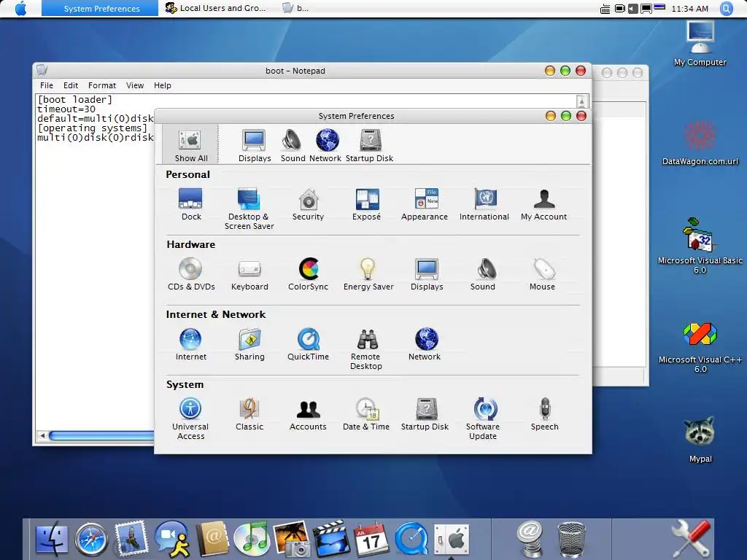
Task: Click the Apple menu in the top bar
Action: click(20, 8)
